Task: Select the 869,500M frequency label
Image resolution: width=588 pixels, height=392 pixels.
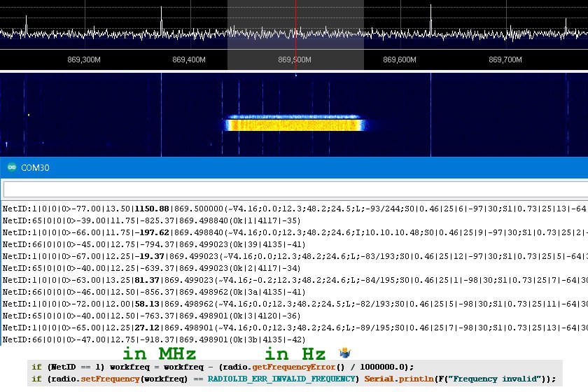Action: tap(295, 60)
